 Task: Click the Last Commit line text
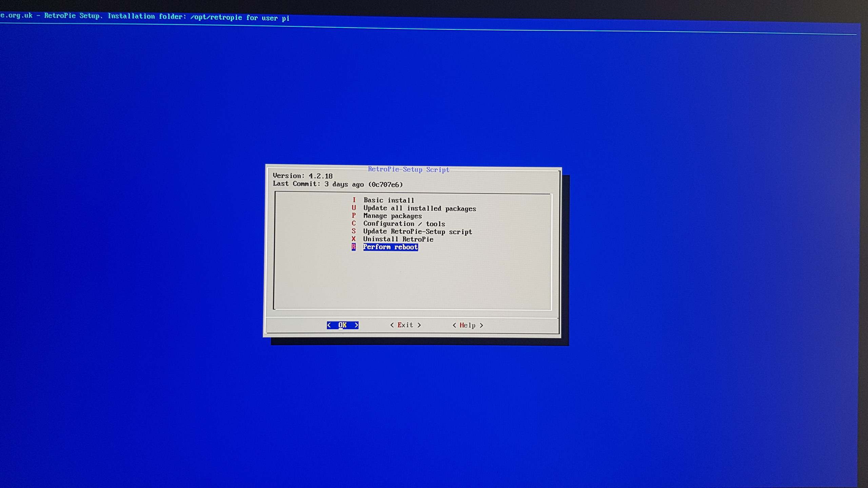coord(338,184)
